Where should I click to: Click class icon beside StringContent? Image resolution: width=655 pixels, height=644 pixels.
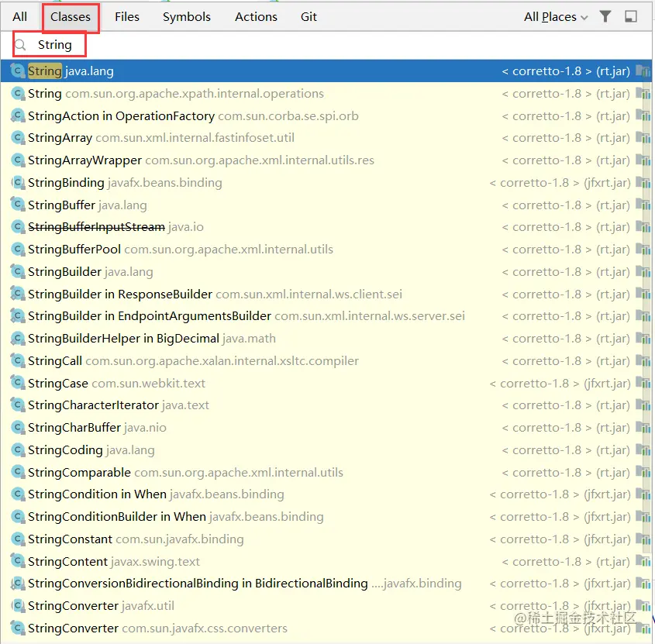pos(18,561)
